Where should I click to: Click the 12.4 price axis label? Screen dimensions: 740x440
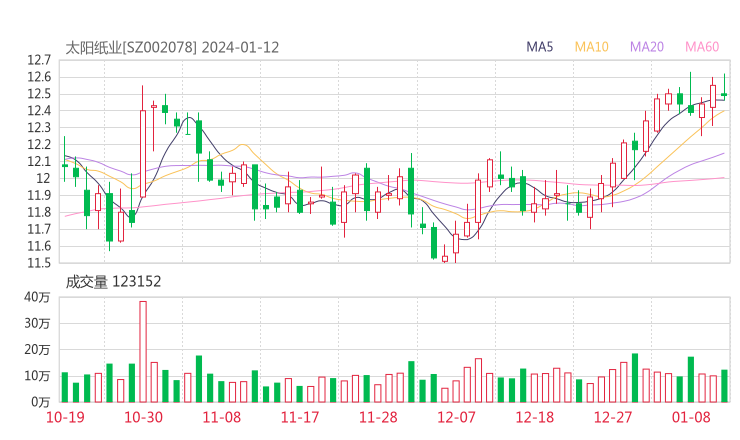39,111
